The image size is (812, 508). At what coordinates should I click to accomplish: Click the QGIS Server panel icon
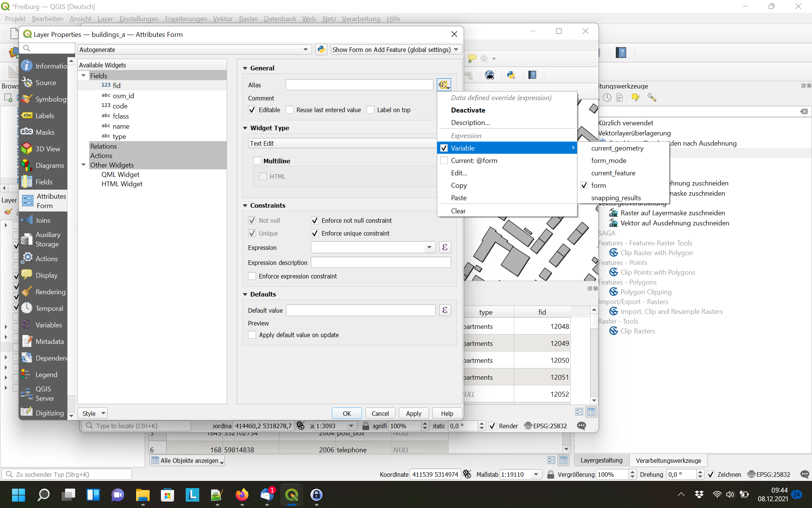pos(27,393)
